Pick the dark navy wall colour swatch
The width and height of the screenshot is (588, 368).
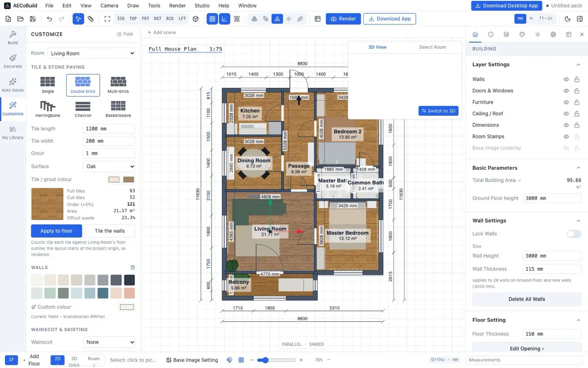(x=129, y=280)
